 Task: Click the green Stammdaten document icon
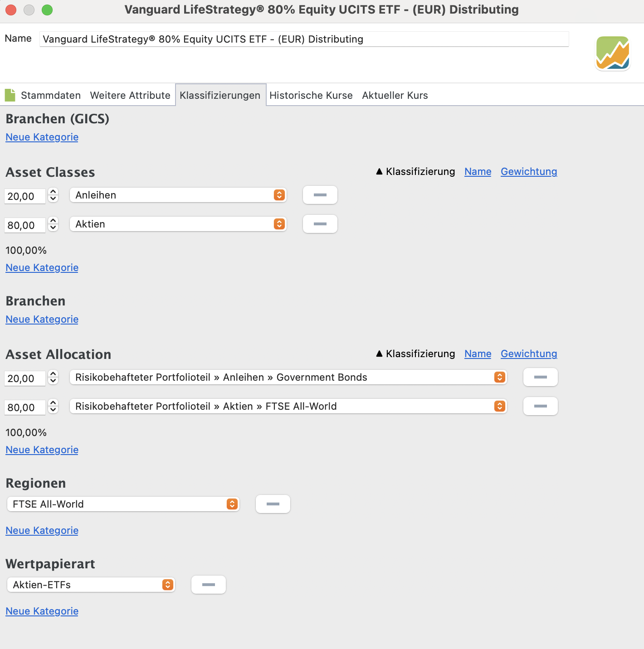[10, 95]
